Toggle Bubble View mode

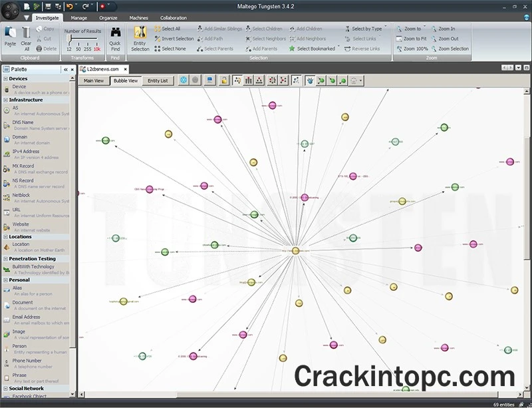126,81
